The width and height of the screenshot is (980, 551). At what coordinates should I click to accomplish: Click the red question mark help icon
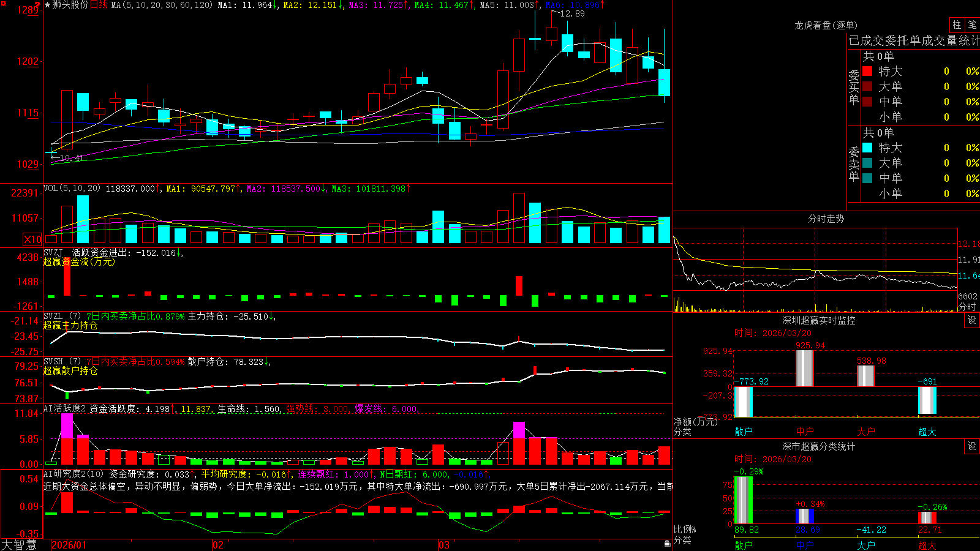tap(38, 4)
